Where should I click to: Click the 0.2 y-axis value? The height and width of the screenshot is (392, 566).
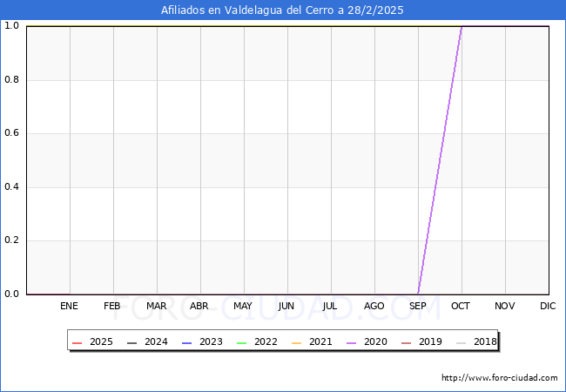[11, 240]
